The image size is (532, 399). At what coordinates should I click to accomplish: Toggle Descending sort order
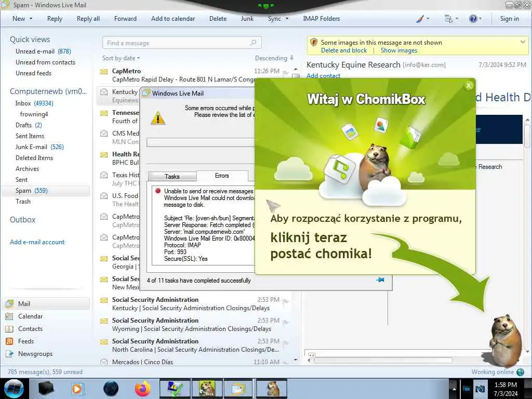click(274, 58)
